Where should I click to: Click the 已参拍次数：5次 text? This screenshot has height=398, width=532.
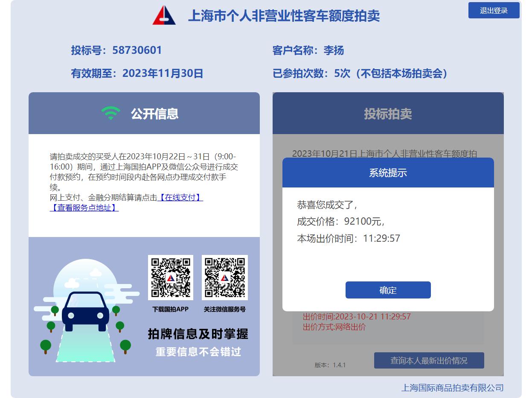coord(311,73)
